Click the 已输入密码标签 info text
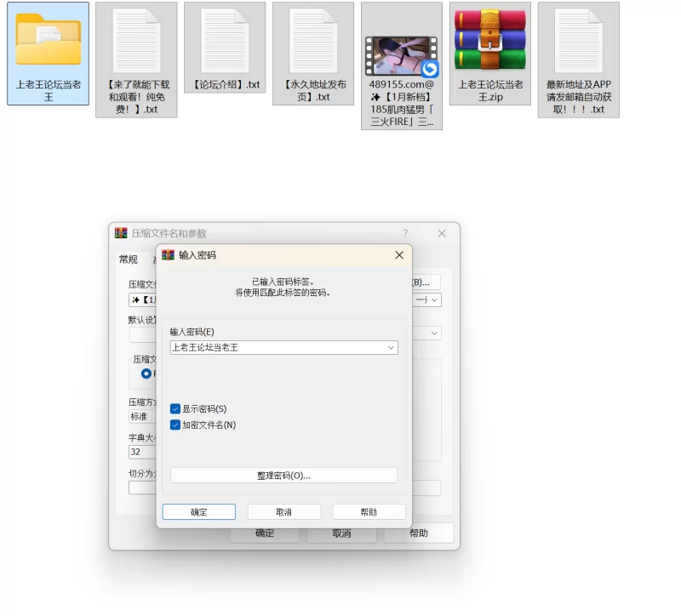Image resolution: width=681 pixels, height=616 pixels. point(283,282)
